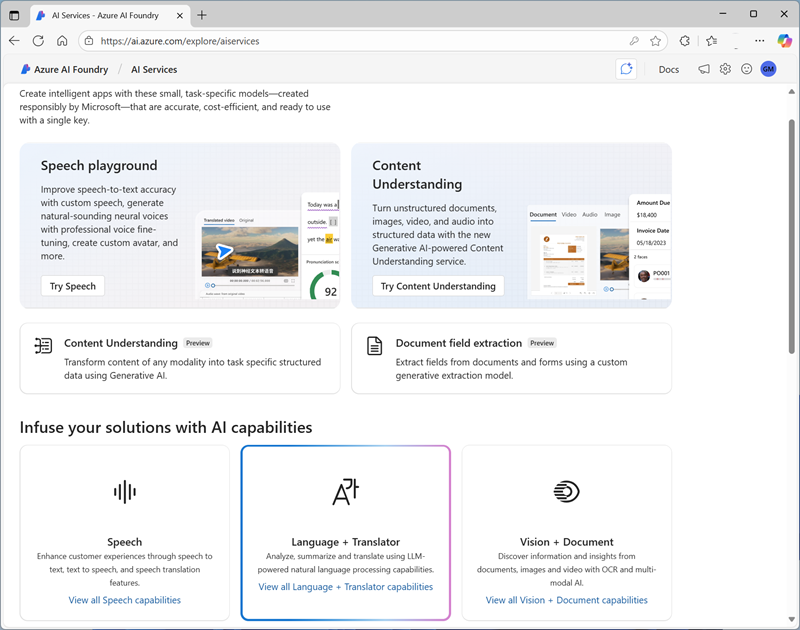The image size is (800, 630).
Task: Click the browser address bar
Action: (x=350, y=41)
